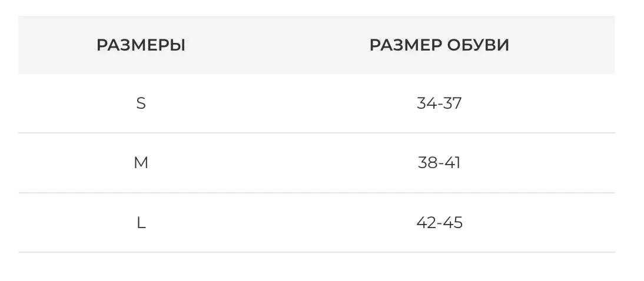This screenshot has width=644, height=281.
Task: Click the word РАЗМЕР before ОБУВИ
Action: pyautogui.click(x=405, y=45)
